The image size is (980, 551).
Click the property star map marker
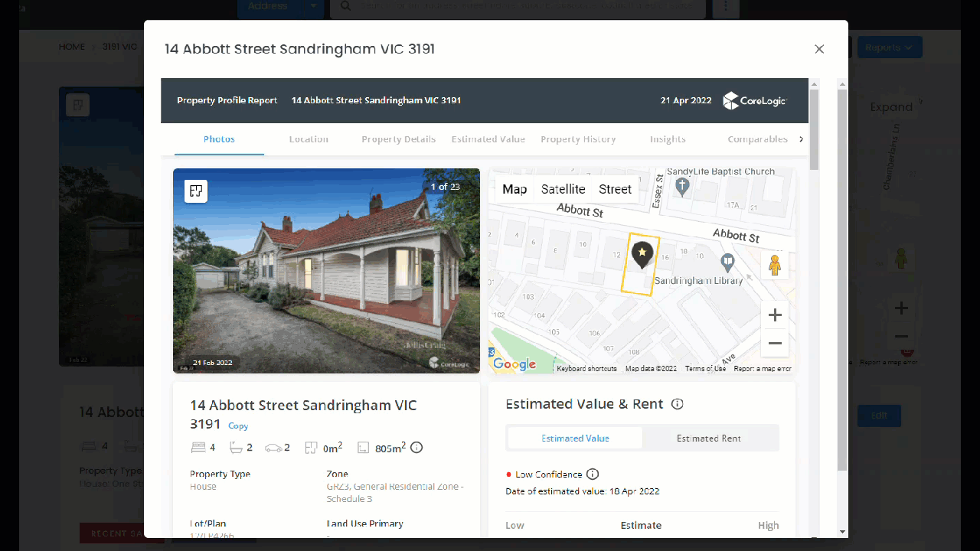click(642, 254)
